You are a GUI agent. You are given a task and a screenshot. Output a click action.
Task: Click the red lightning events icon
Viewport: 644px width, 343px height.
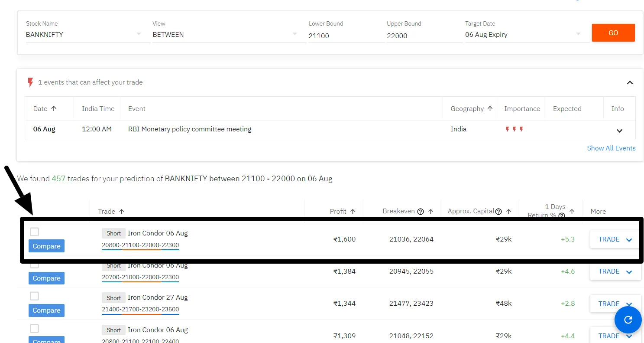tap(30, 82)
